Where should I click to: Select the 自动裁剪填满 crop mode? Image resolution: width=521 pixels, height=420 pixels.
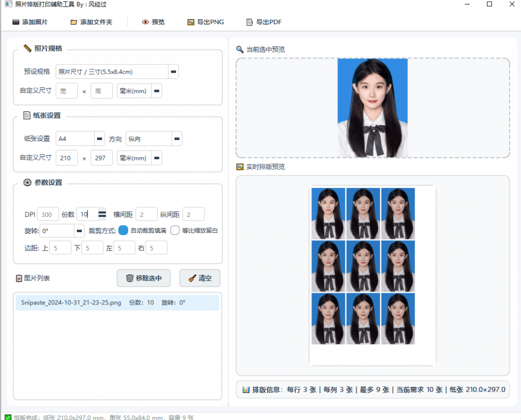click(123, 231)
